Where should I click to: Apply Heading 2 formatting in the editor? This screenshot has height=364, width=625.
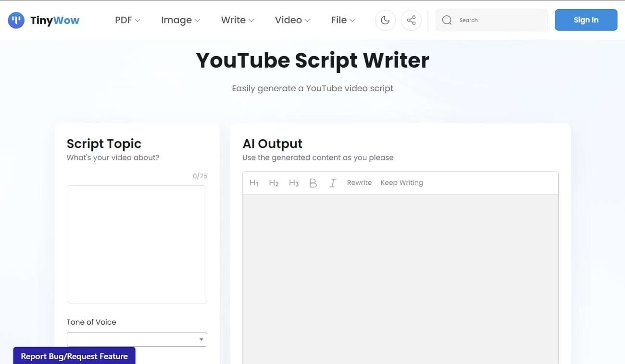click(274, 183)
